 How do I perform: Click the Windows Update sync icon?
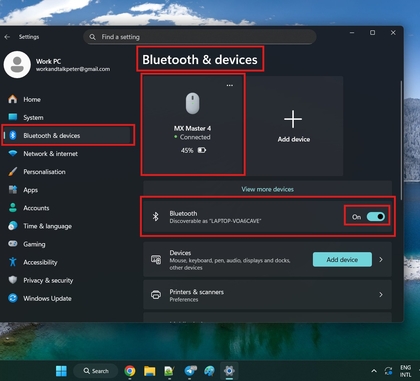[x=13, y=298]
